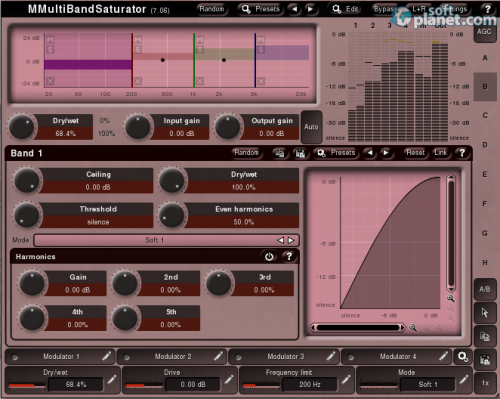The width and height of the screenshot is (500, 399).
Task: Click the Ceiling knob
Action: pos(27,181)
